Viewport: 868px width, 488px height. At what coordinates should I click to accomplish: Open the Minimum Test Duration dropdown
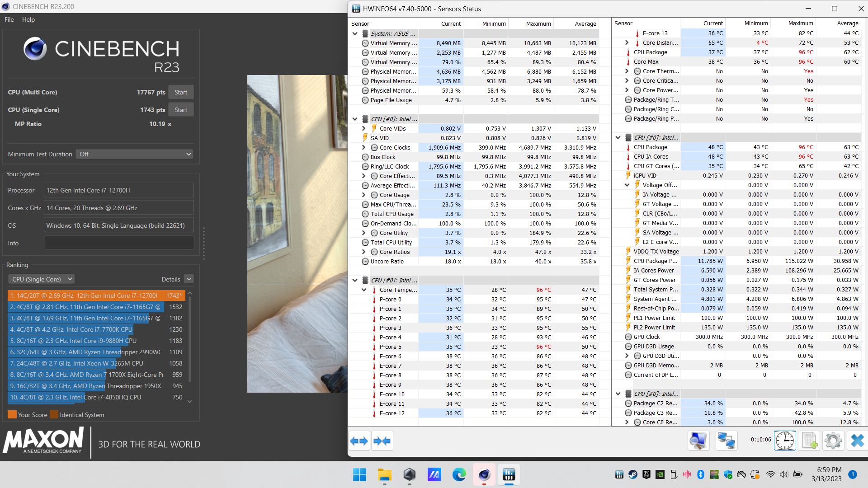click(134, 154)
